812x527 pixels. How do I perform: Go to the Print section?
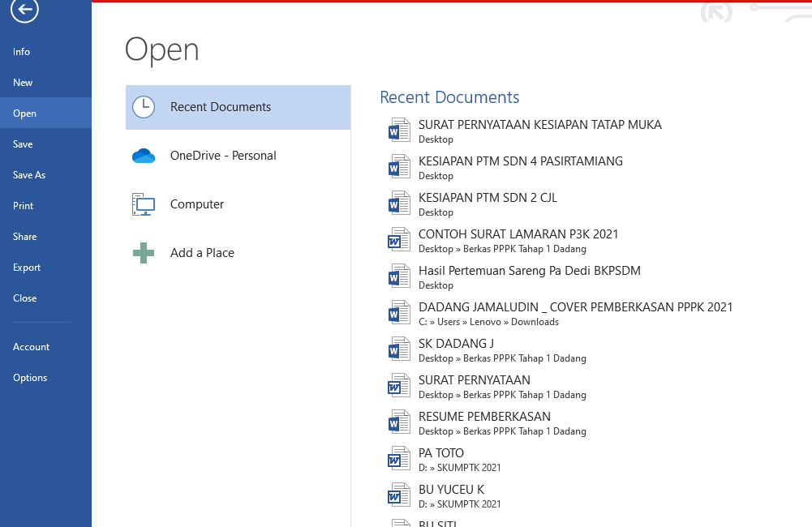[24, 206]
